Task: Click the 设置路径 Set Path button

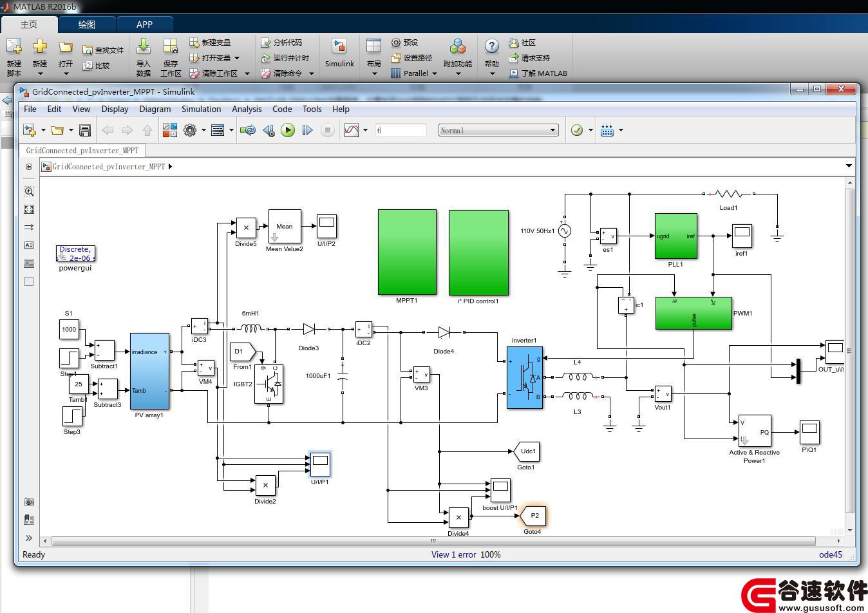Action: pyautogui.click(x=411, y=58)
